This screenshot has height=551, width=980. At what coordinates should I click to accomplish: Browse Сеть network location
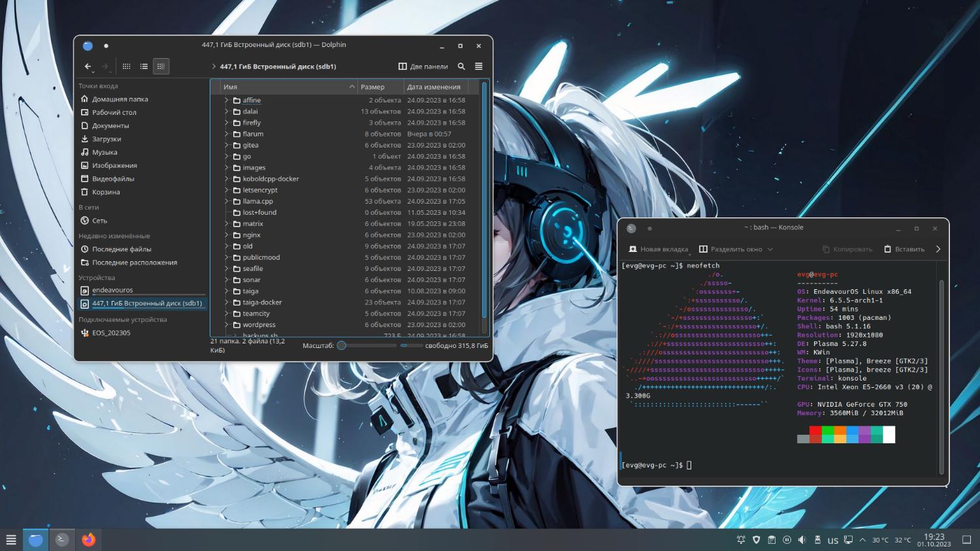[99, 221]
